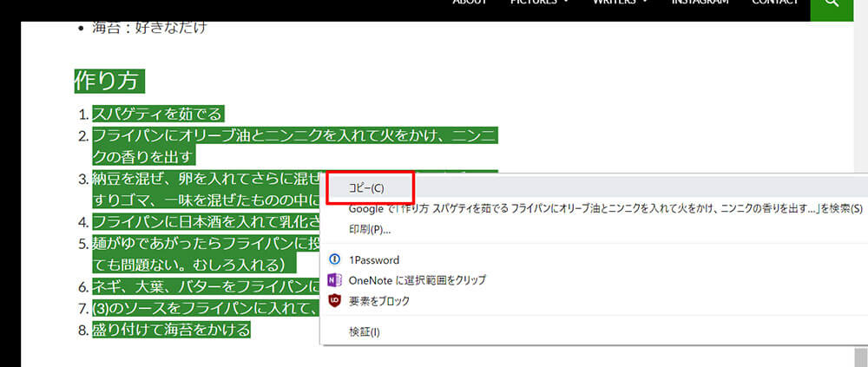Click the uBlock shield icon
The width and height of the screenshot is (868, 367).
point(334,301)
